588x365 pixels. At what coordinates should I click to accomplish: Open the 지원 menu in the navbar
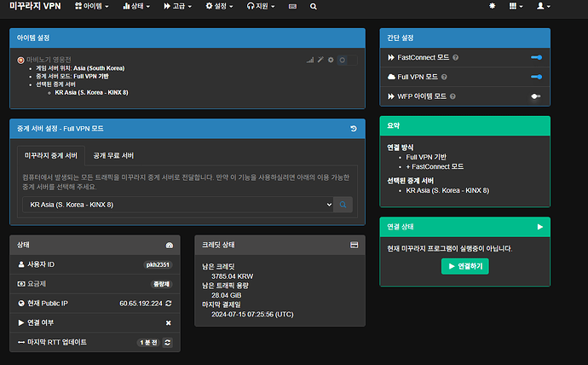pos(261,6)
